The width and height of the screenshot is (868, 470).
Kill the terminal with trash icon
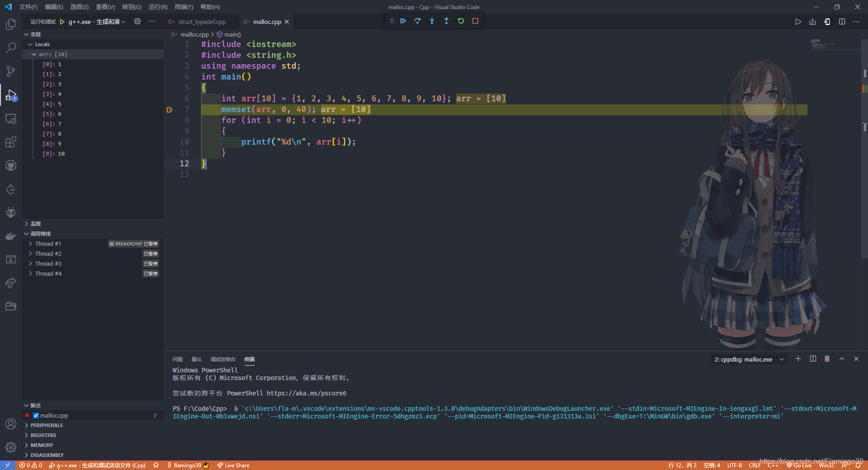[x=827, y=359]
